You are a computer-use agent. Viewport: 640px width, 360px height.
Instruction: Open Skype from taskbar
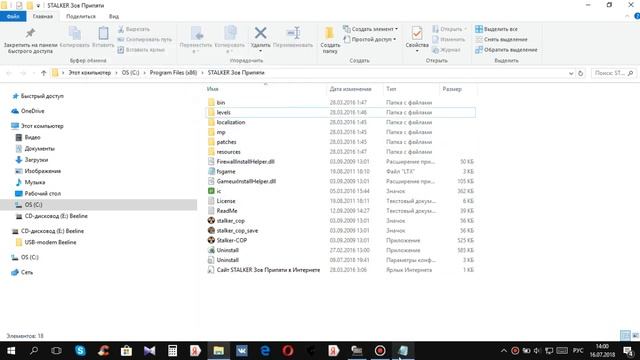80,351
